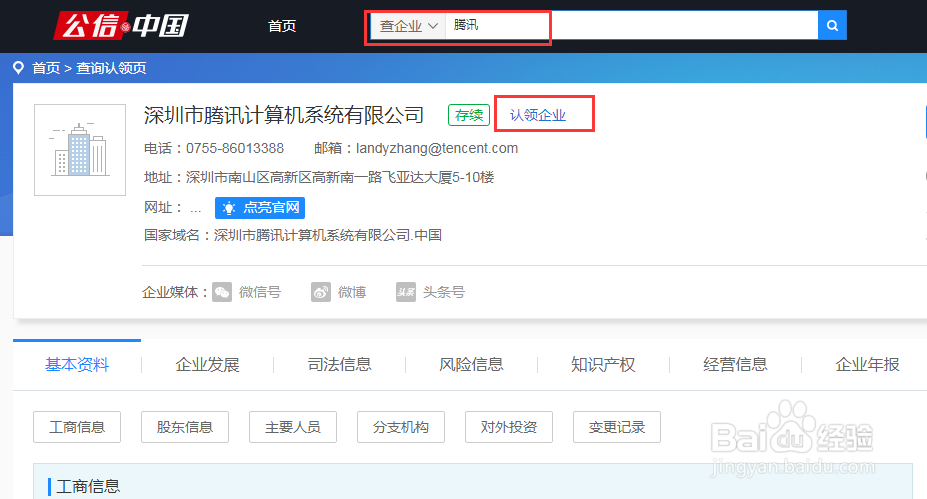Click the 分支机构 button
Viewport: 927px width, 499px height.
[x=401, y=427]
